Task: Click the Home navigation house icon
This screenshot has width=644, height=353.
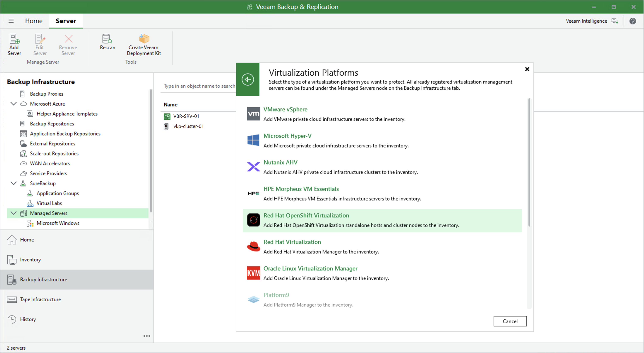Action: (x=12, y=240)
